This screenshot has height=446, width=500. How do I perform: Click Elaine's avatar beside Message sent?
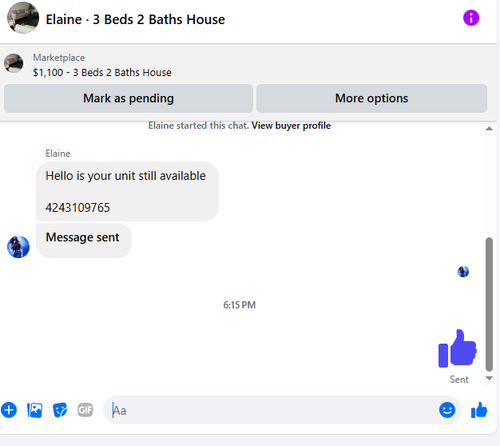click(18, 247)
